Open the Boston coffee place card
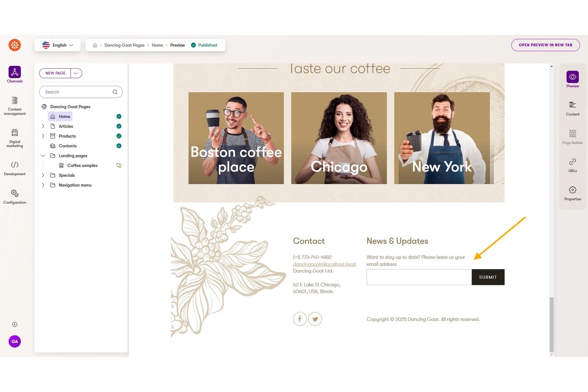This screenshot has width=588, height=392. (236, 138)
